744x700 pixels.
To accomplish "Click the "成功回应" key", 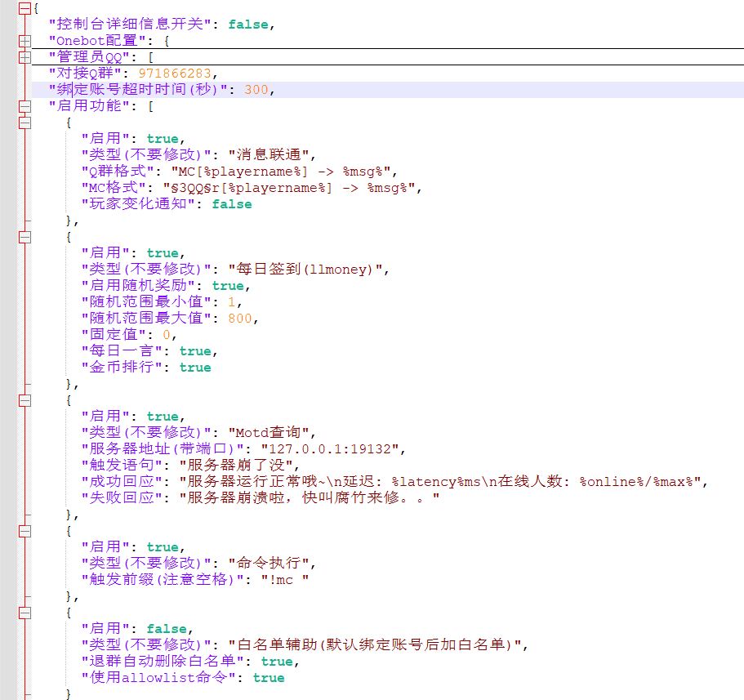I will (122, 482).
